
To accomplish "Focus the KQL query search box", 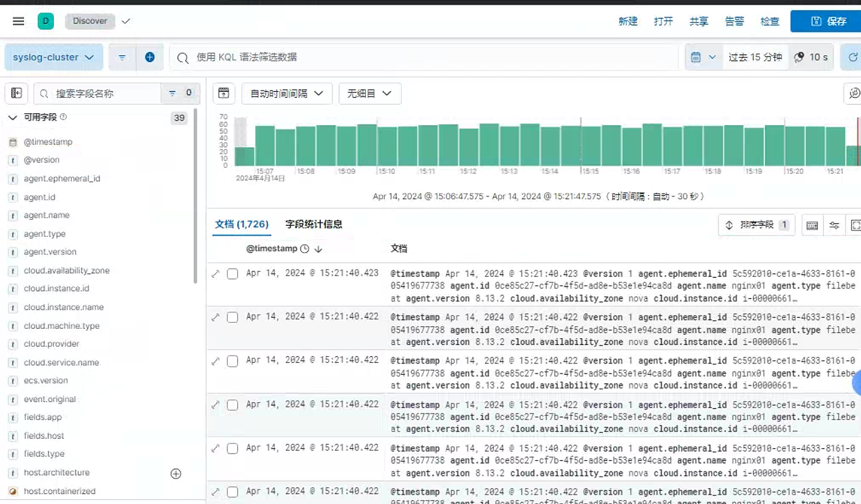I will [x=424, y=57].
